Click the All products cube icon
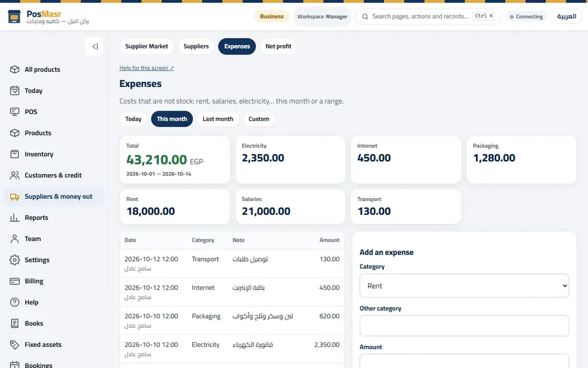Viewport: 588px width, 368px height. pyautogui.click(x=15, y=69)
